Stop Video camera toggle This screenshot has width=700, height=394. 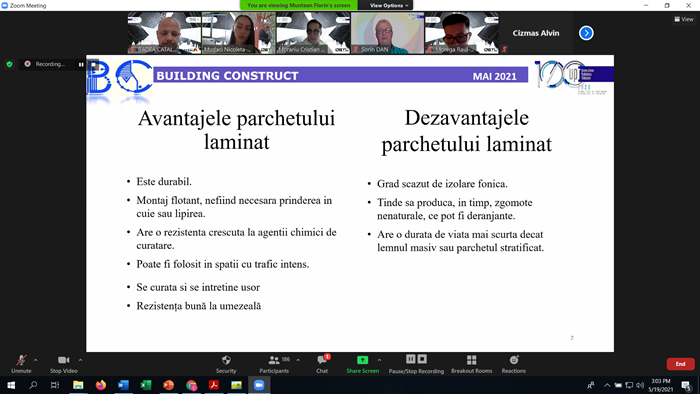[63, 364]
